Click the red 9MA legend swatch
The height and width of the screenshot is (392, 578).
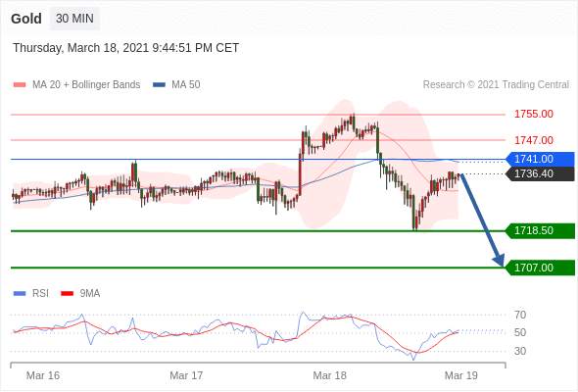tap(67, 294)
